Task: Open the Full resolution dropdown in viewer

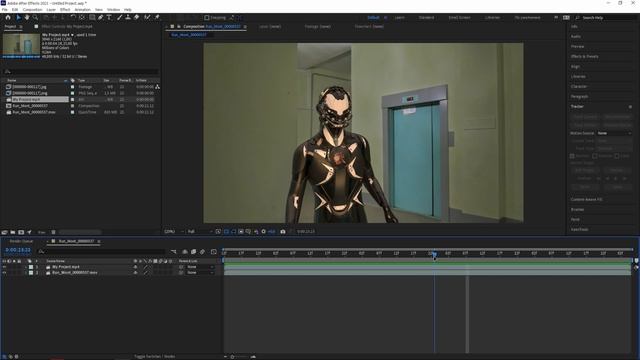Action: click(200, 231)
